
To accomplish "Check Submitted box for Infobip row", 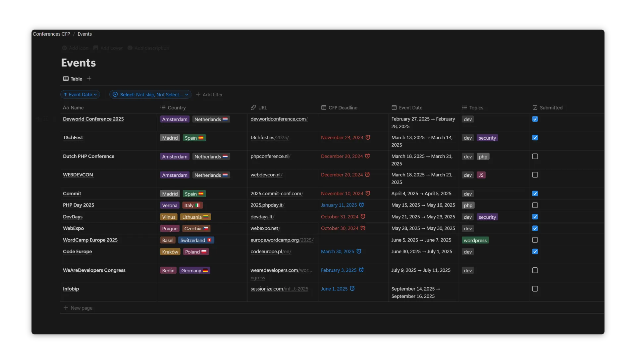I will click(535, 289).
